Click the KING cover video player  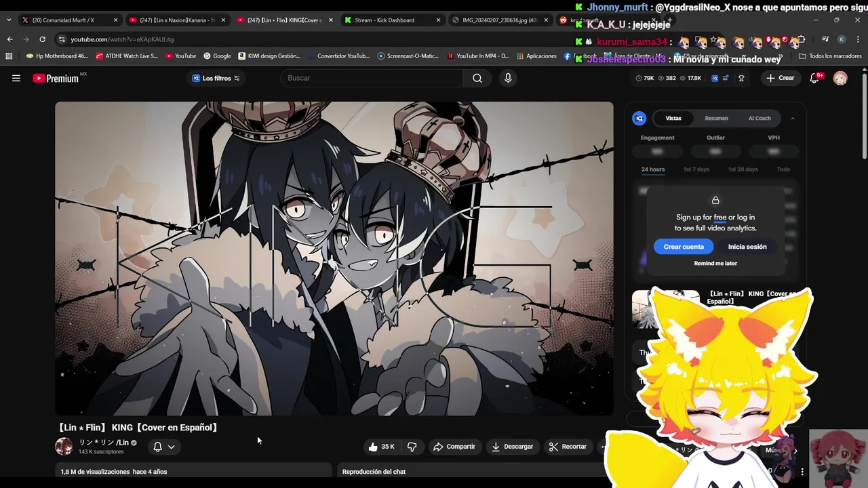(334, 258)
